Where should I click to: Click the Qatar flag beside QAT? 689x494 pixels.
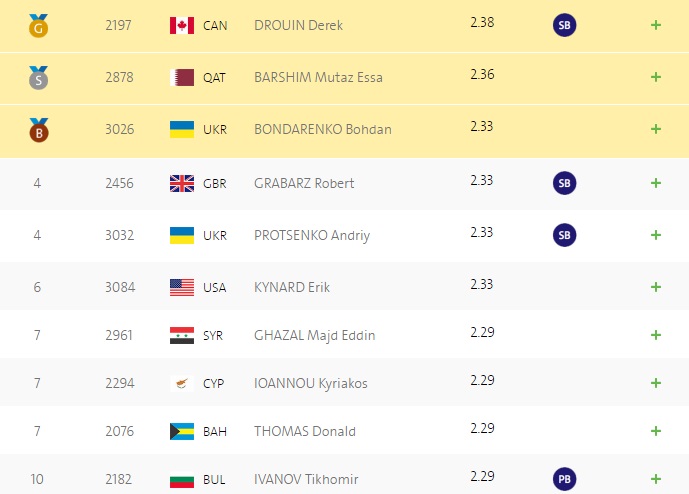182,77
